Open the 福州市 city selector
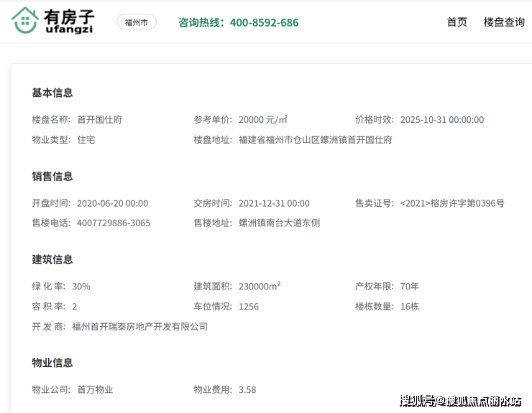The image size is (532, 413). pyautogui.click(x=137, y=22)
